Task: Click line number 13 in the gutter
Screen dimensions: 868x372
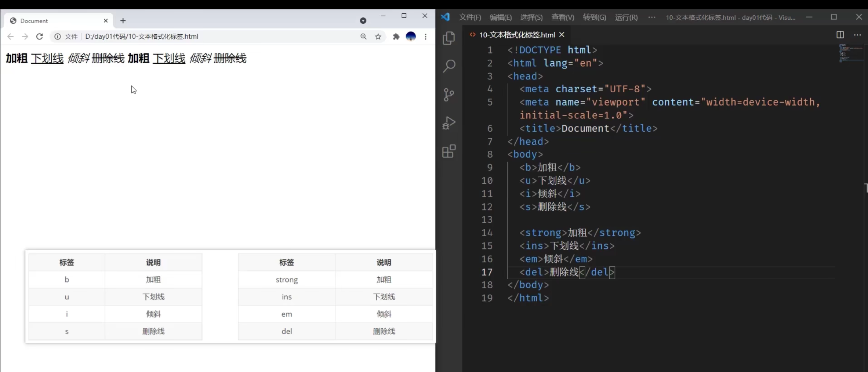Action: coord(487,220)
